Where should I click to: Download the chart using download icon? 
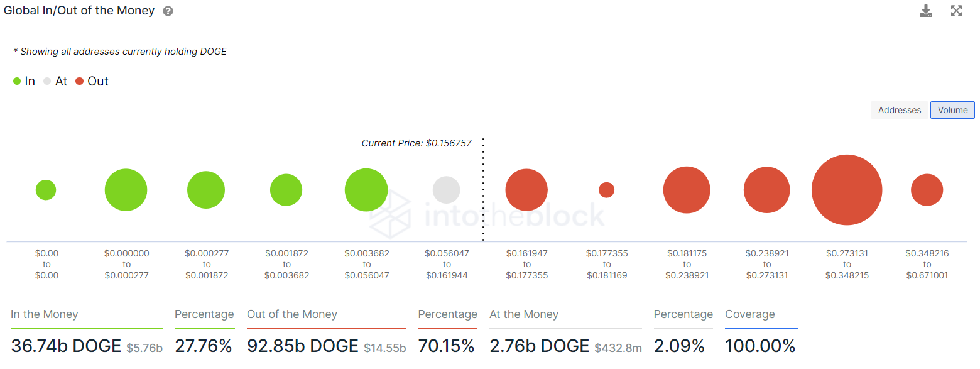926,11
